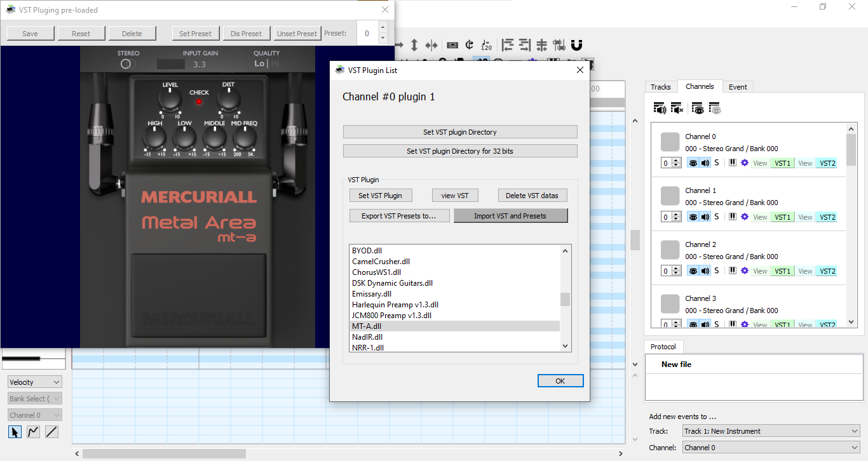Decrease Channel 1 spinner value
This screenshot has height=461, width=868.
pos(675,220)
